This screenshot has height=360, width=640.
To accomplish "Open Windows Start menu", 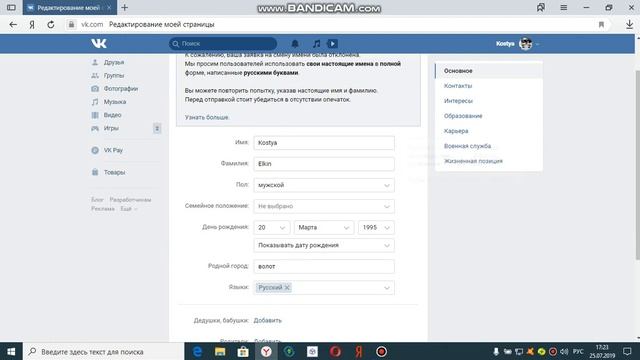I will [11, 351].
